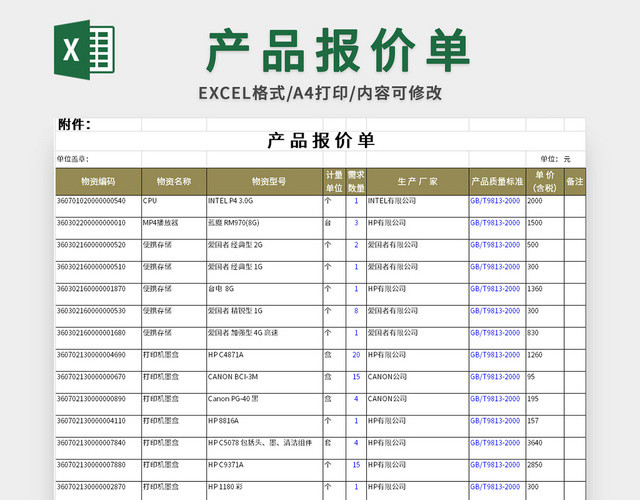Click the 物资名称 column header
The image size is (640, 500).
click(174, 182)
